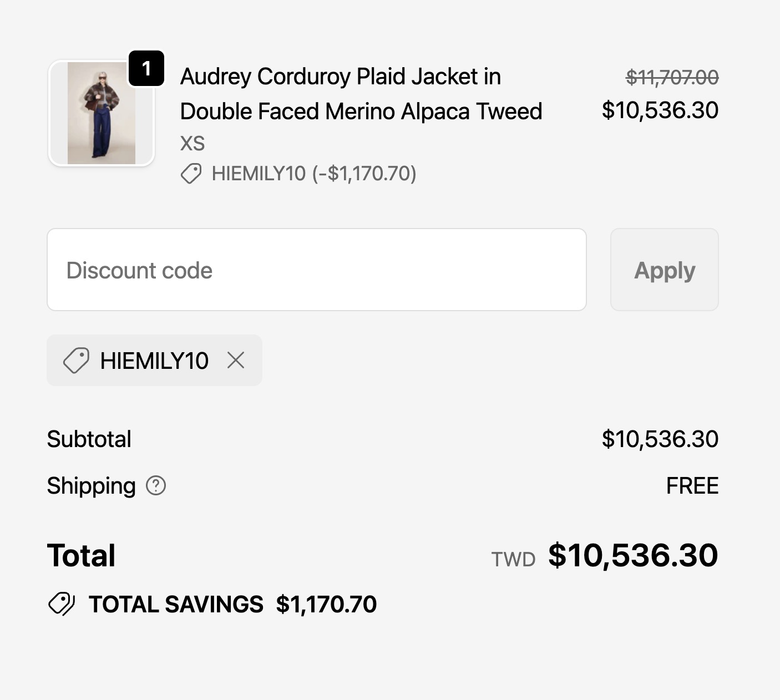
Task: Click the Total Savings double-tag icon
Action: click(62, 604)
